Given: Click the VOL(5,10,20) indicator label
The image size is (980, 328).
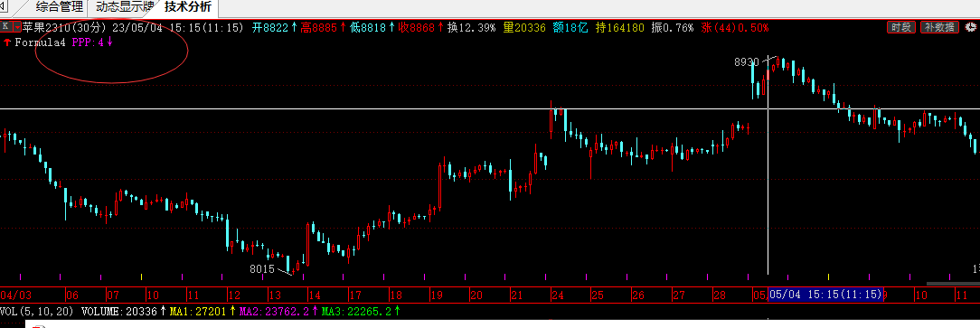Looking at the screenshot, I should coord(37,311).
